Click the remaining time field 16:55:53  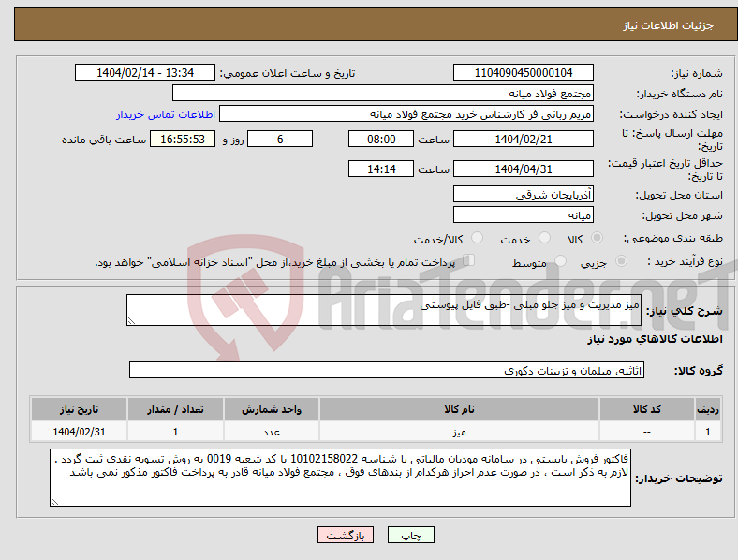tap(183, 140)
